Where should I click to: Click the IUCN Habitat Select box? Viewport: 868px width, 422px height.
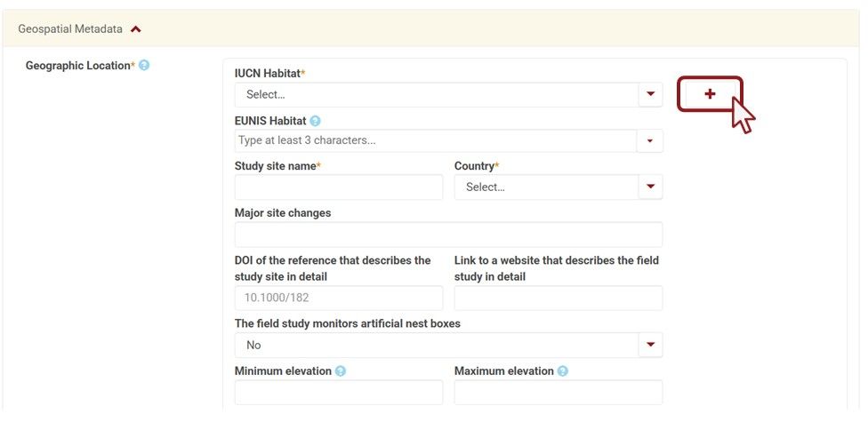click(436, 94)
